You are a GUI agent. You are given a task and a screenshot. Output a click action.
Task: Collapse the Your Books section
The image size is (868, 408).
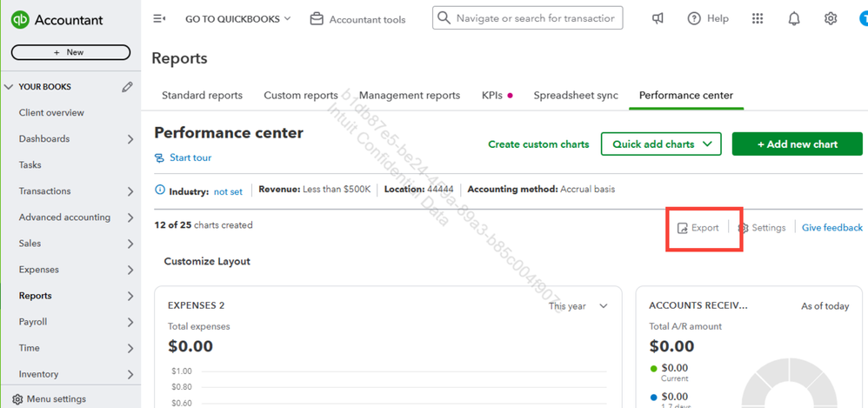(x=10, y=87)
